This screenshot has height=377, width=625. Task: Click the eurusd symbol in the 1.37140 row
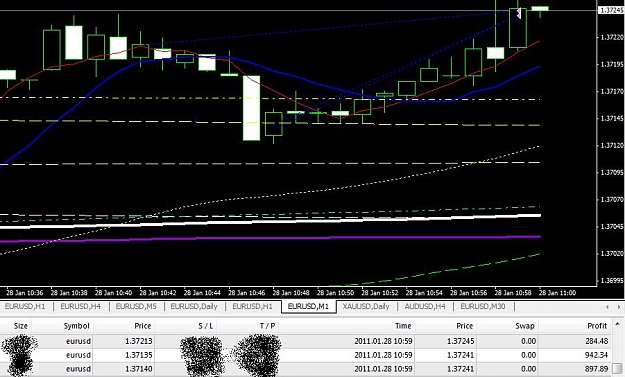tap(78, 369)
